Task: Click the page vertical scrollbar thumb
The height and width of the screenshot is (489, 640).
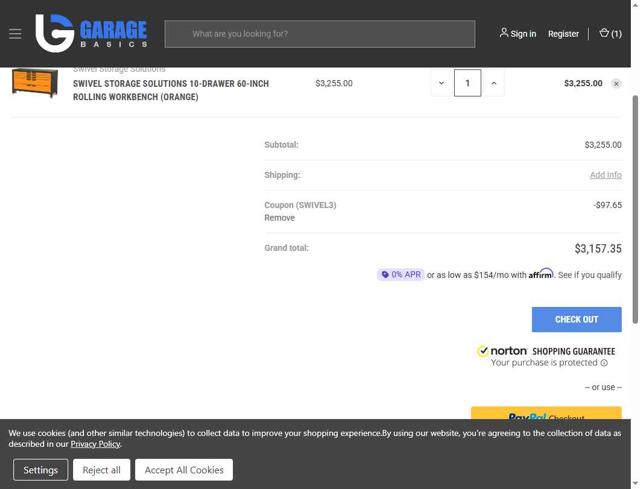Action: point(635,209)
